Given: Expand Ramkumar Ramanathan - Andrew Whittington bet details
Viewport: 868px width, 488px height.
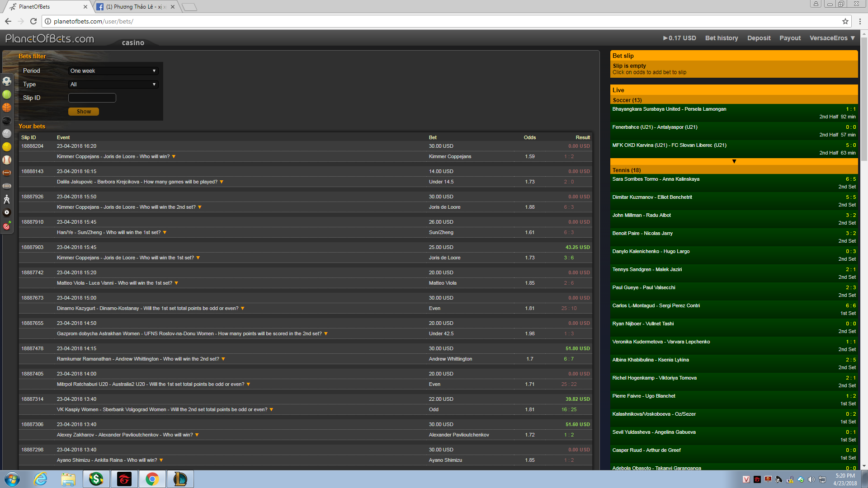Looking at the screenshot, I should pyautogui.click(x=223, y=359).
